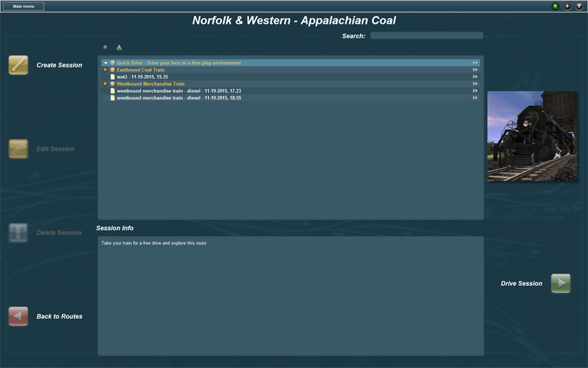Click the document icon on the 17.23 save row
Viewport: 588px width, 368px height.
coord(113,91)
